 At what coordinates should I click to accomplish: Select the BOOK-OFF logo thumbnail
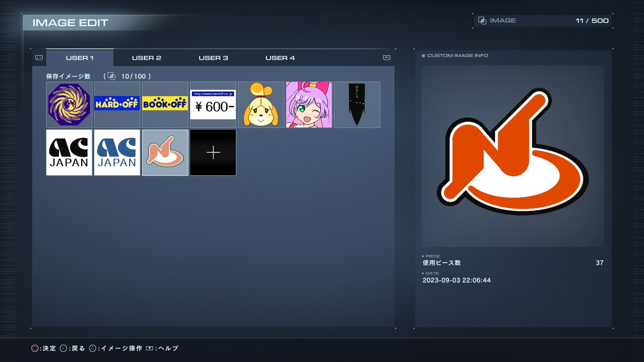click(x=165, y=105)
